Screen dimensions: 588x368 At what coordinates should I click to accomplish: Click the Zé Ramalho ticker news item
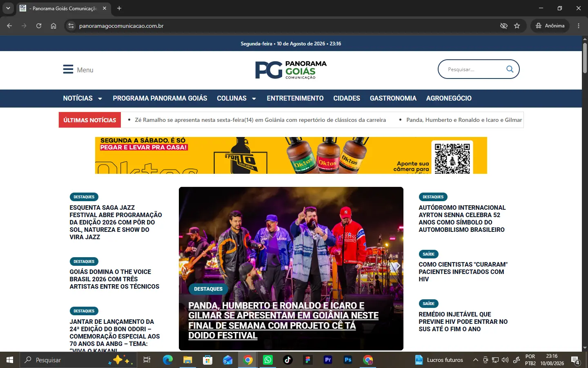(260, 120)
